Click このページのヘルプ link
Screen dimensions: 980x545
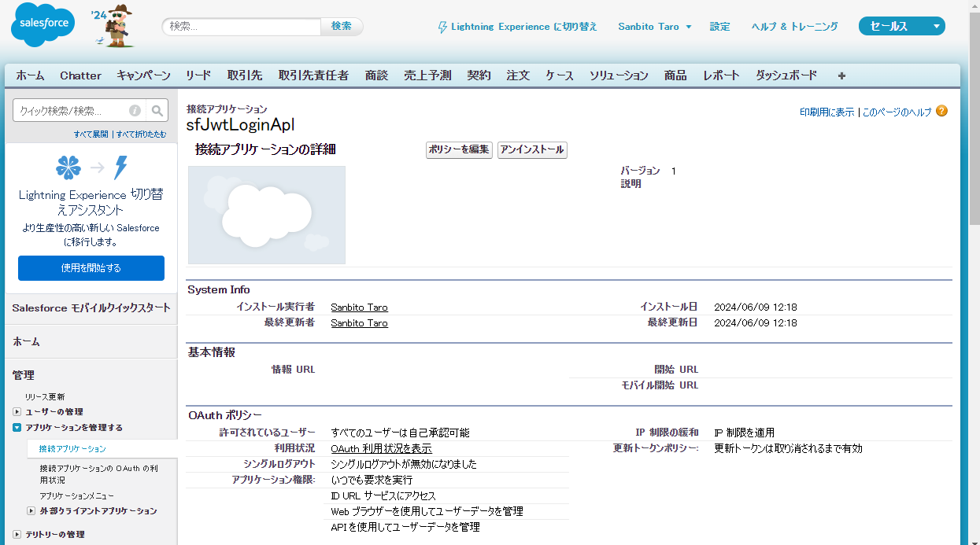(897, 112)
